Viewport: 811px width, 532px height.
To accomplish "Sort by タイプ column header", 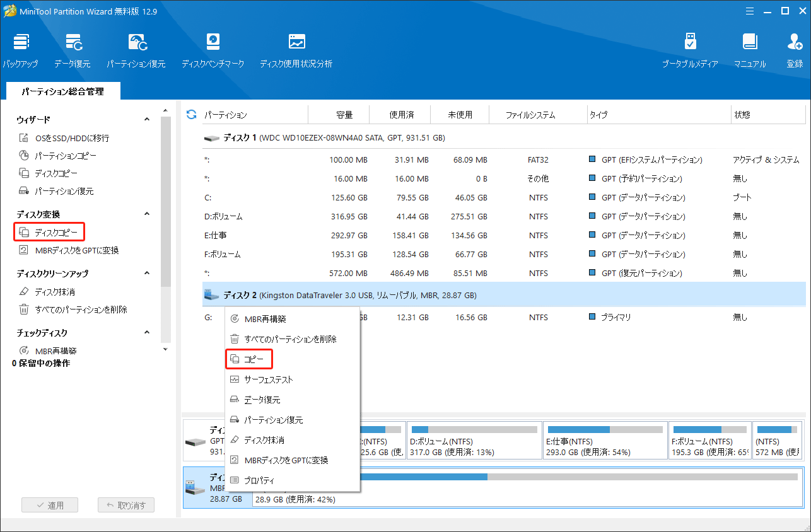I will click(658, 115).
